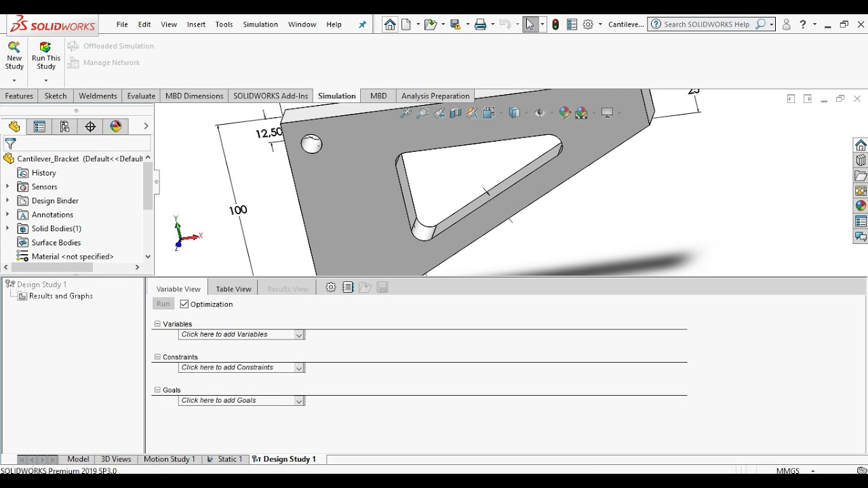The height and width of the screenshot is (488, 868).
Task: Open the DisplayManager color sphere tab
Action: tap(116, 127)
